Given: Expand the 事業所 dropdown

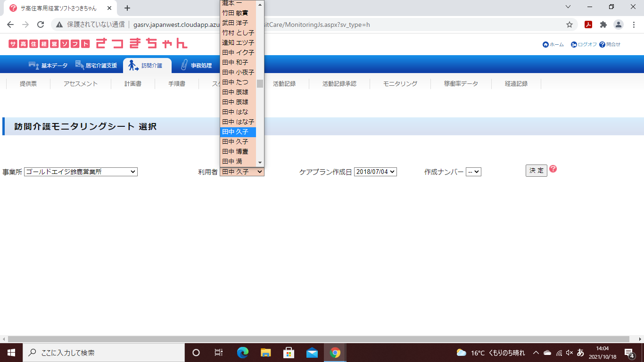Looking at the screenshot, I should pyautogui.click(x=81, y=172).
